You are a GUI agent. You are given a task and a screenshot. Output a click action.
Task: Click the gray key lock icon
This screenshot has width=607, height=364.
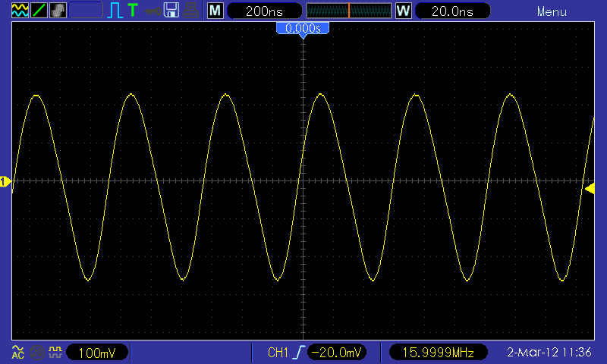[153, 11]
